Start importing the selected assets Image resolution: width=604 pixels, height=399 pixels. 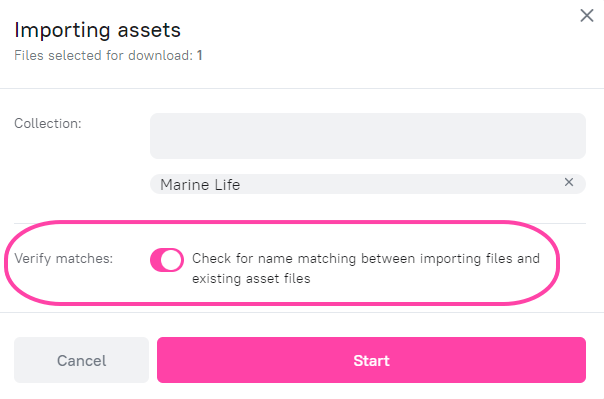point(371,360)
